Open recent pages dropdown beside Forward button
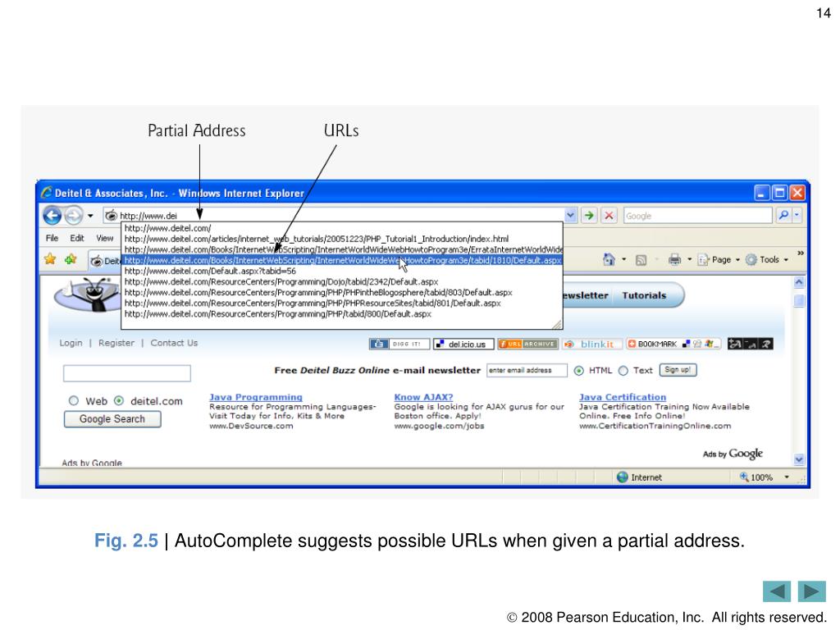The width and height of the screenshot is (840, 630). tap(90, 216)
